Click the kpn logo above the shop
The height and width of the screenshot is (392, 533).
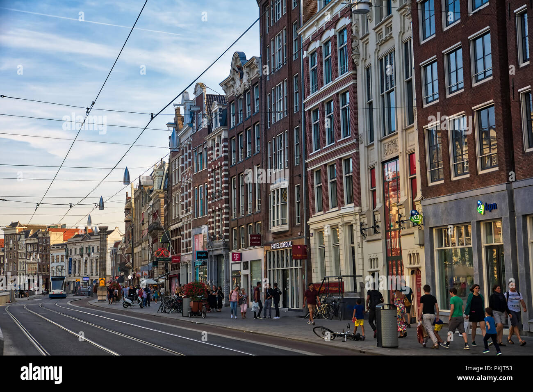tap(487, 207)
